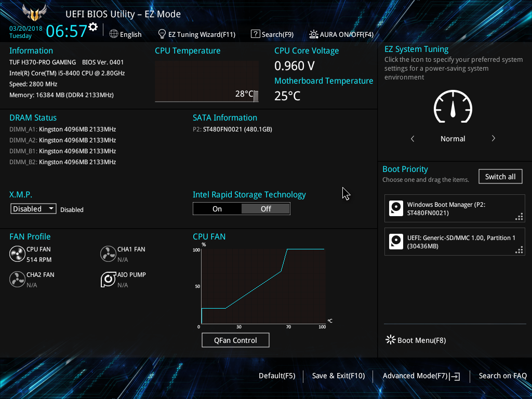Click Memory: 16384 MB text

pyautogui.click(x=61, y=95)
